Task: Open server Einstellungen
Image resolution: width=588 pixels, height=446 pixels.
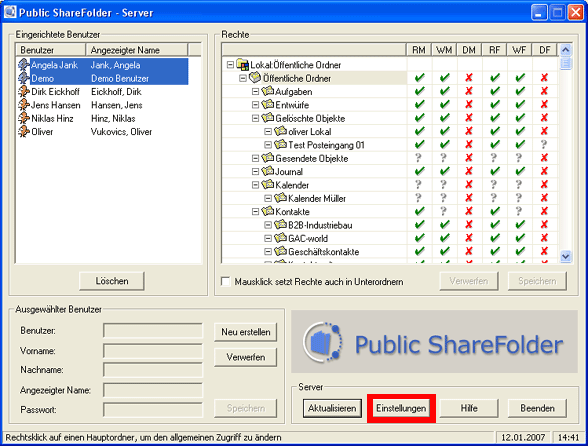Action: coord(401,408)
